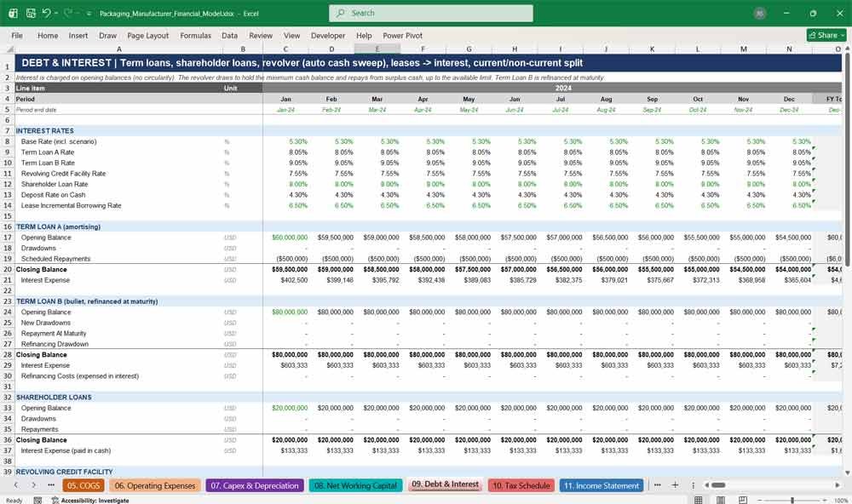Click the greyed Redo icon

coord(68,13)
